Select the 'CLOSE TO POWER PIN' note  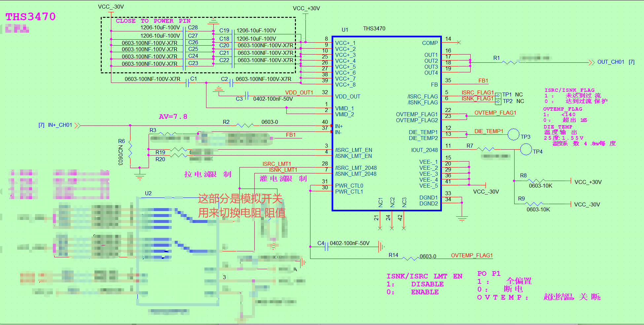tap(153, 21)
